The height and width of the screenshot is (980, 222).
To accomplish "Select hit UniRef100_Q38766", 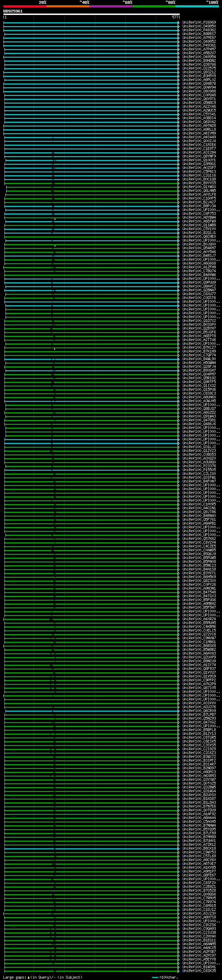I will click(199, 64).
